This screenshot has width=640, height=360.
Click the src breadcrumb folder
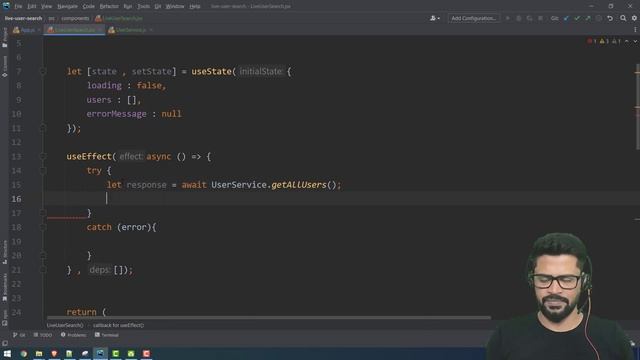point(51,18)
